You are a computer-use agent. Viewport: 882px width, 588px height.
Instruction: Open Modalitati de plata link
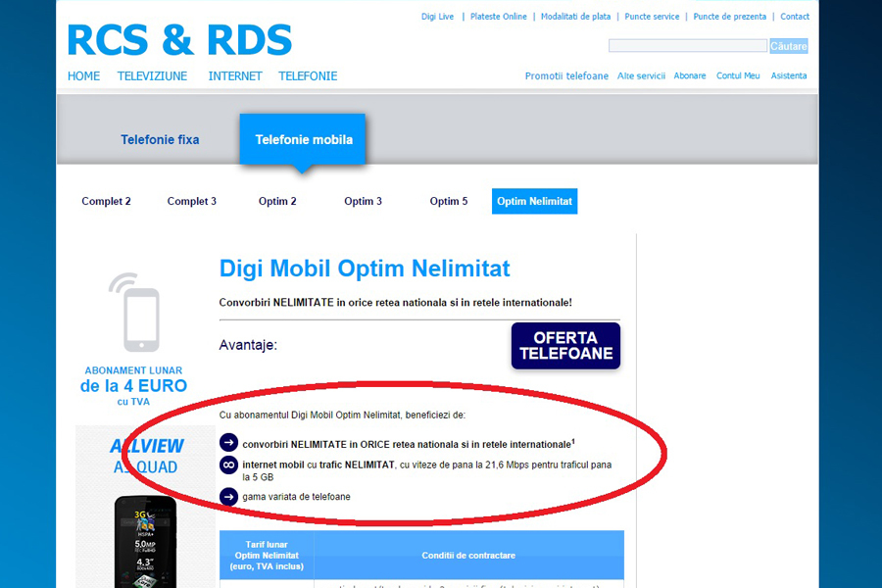575,17
